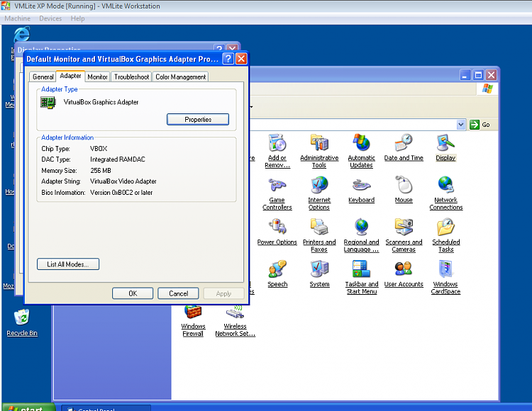Click the VirtualBox Graphics Adapter card icon
This screenshot has width=532, height=411.
48,102
